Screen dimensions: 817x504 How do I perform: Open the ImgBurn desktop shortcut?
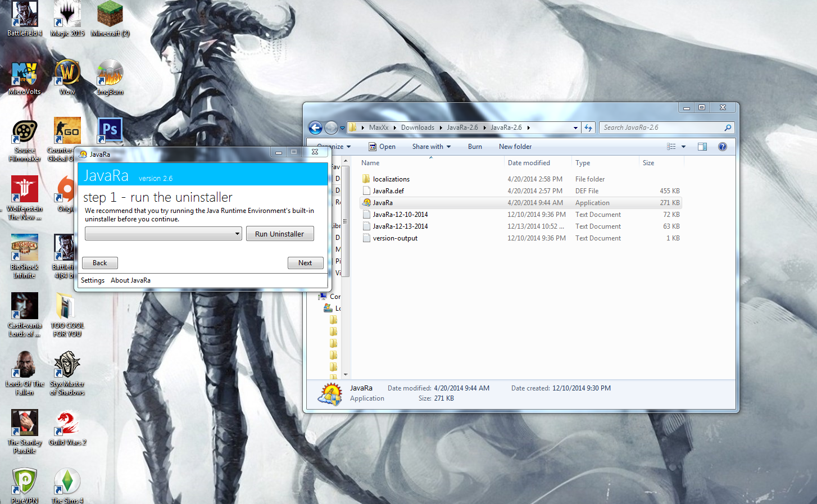(x=110, y=78)
